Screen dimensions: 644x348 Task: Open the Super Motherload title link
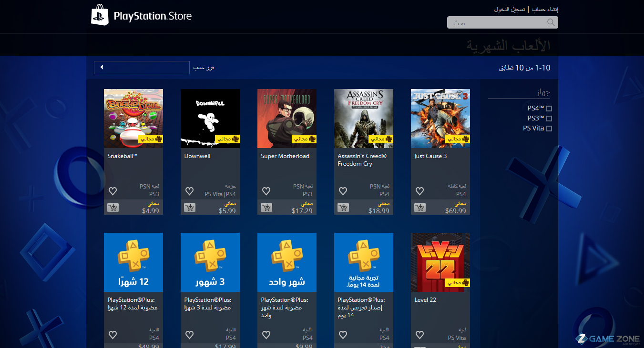click(285, 156)
